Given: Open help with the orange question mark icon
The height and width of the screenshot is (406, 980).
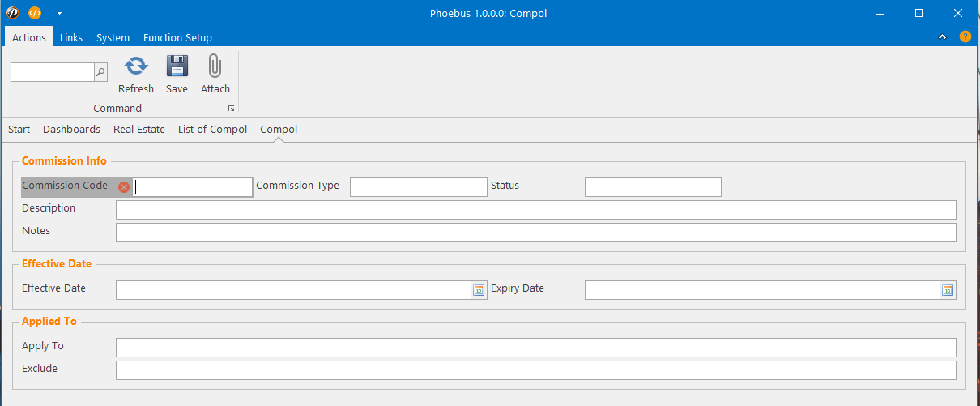Looking at the screenshot, I should click(965, 37).
